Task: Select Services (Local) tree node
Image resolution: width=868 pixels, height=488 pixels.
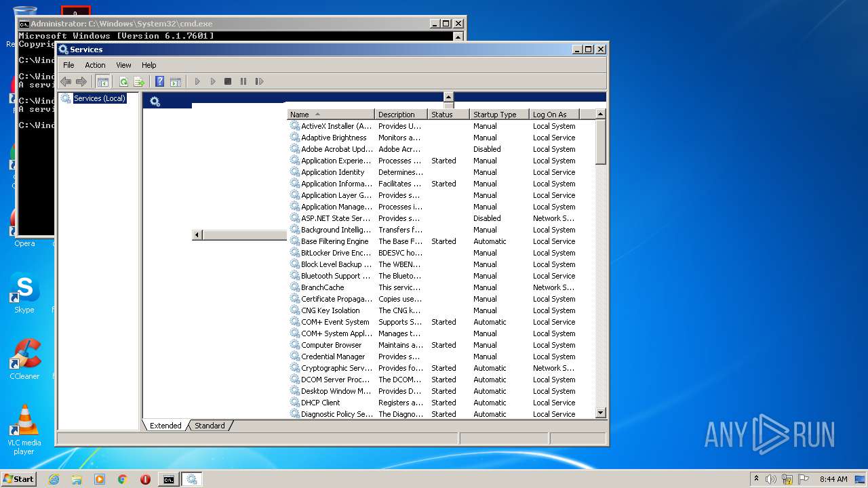Action: click(x=100, y=98)
